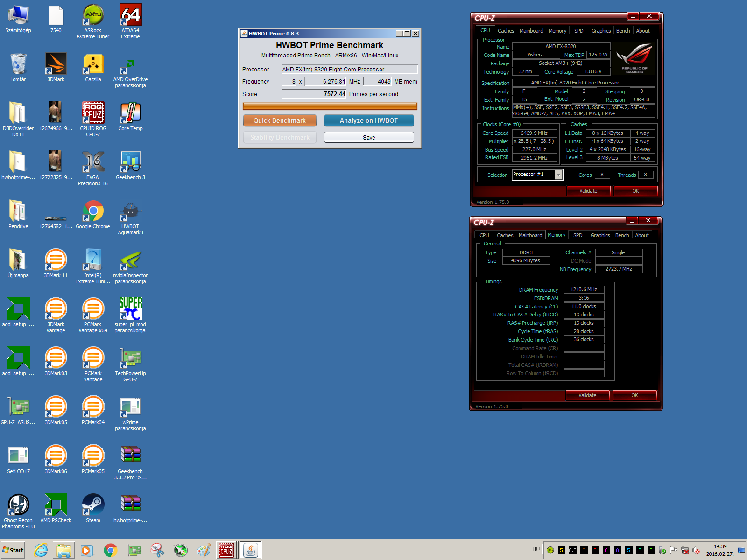The image size is (747, 560).
Task: Click the HU language indicator in tray
Action: [536, 549]
